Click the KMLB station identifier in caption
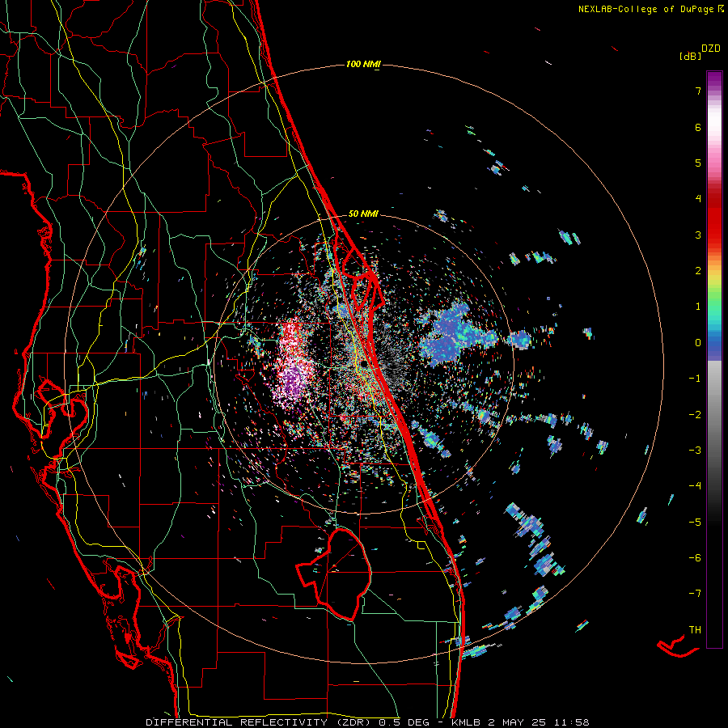This screenshot has height=728, width=728. click(467, 722)
